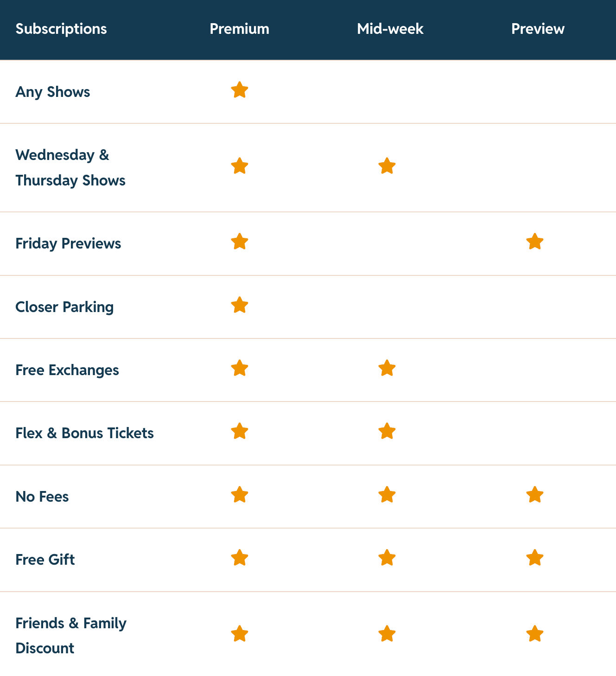Click the Premium star for No Fees
Viewport: 616px width, 676px height.
click(240, 495)
